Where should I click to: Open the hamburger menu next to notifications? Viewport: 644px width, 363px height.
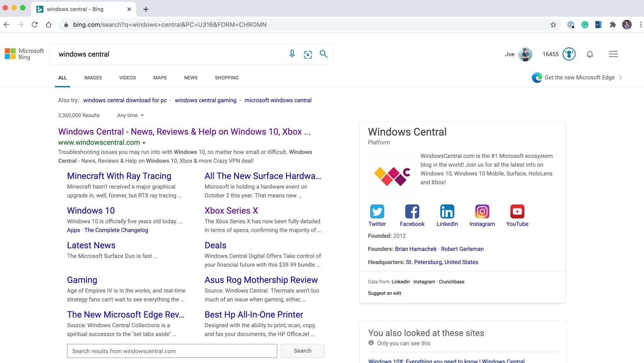(x=613, y=54)
